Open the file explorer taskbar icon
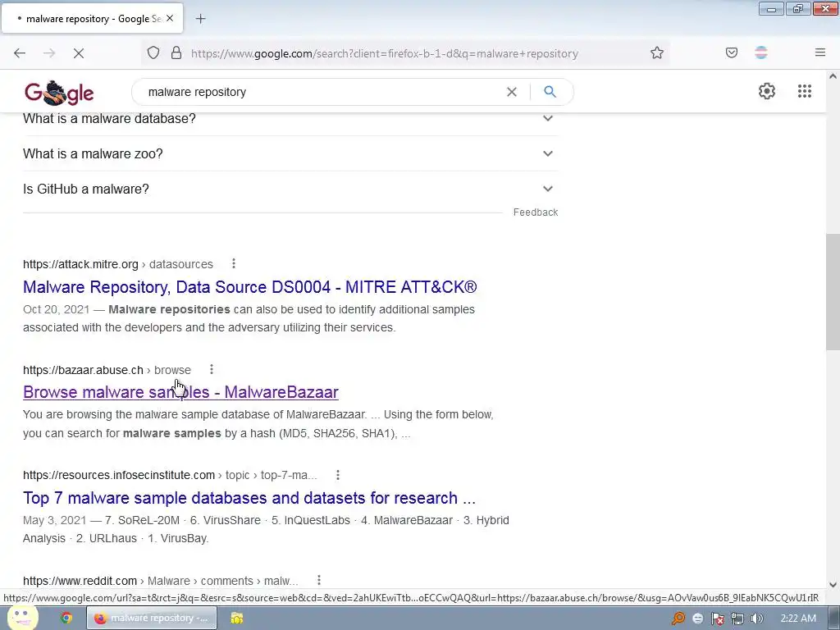Screen dimensions: 840x630 (237, 619)
